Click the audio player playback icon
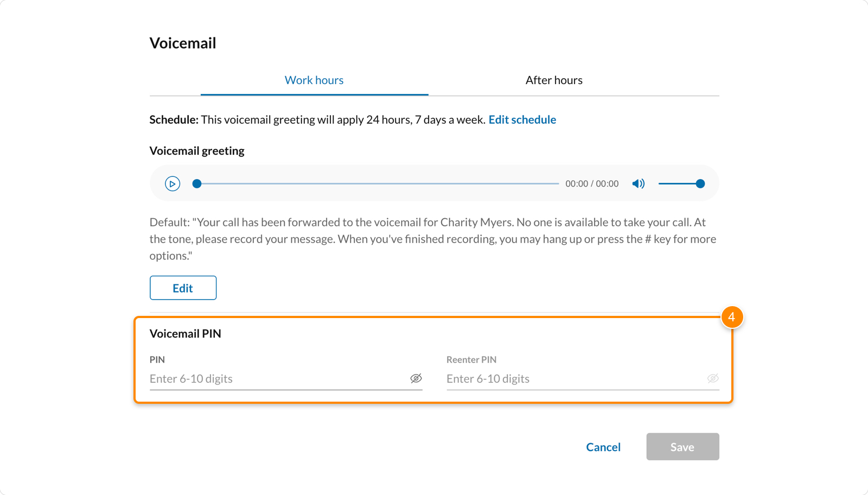The image size is (868, 495). click(x=173, y=183)
